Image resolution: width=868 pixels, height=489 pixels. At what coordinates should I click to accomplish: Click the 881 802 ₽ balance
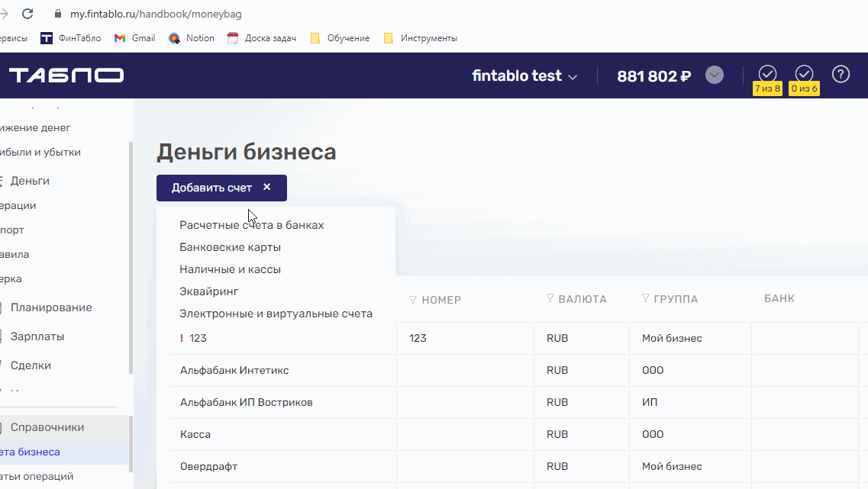(x=653, y=76)
